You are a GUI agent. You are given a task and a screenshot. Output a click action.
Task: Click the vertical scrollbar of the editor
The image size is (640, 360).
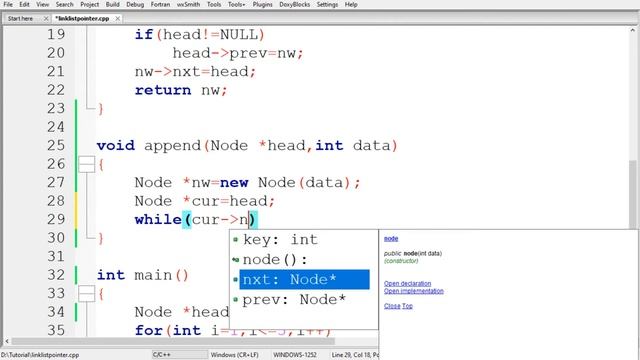pyautogui.click(x=633, y=194)
